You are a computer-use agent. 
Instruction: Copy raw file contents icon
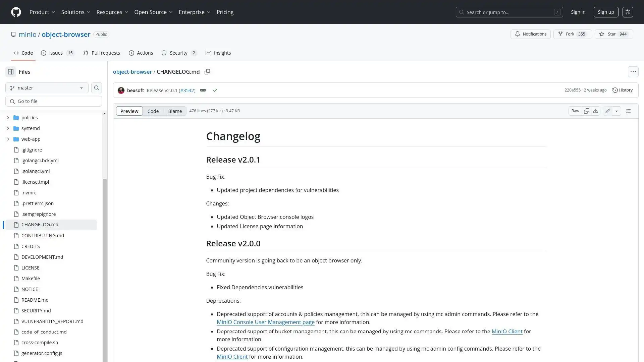586,111
